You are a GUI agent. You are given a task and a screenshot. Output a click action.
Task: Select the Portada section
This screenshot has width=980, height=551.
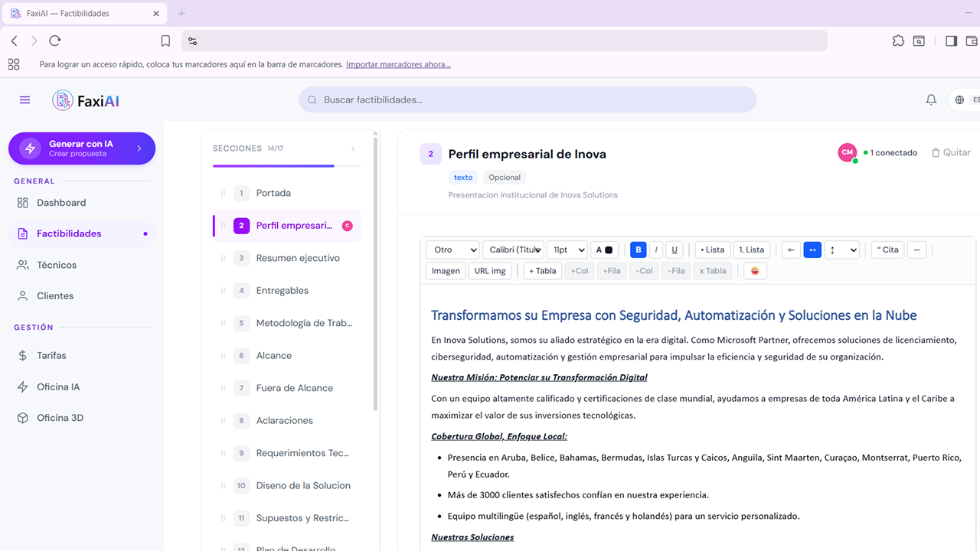[x=287, y=193]
